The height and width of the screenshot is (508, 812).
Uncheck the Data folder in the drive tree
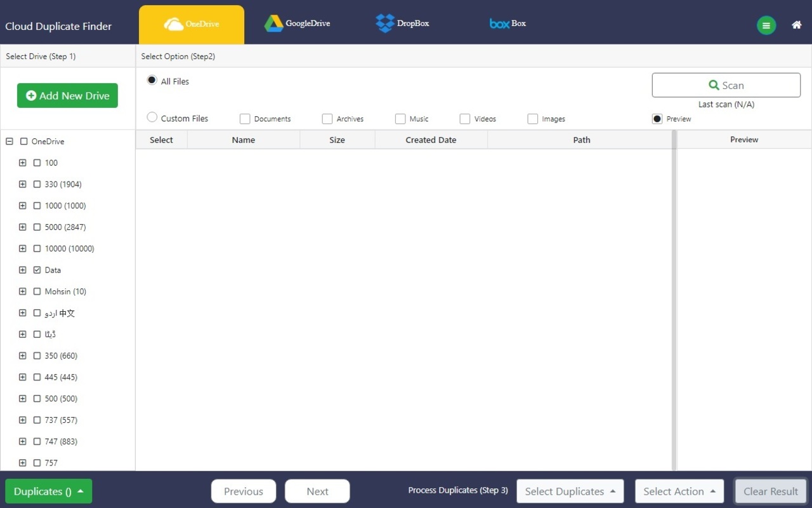tap(37, 269)
